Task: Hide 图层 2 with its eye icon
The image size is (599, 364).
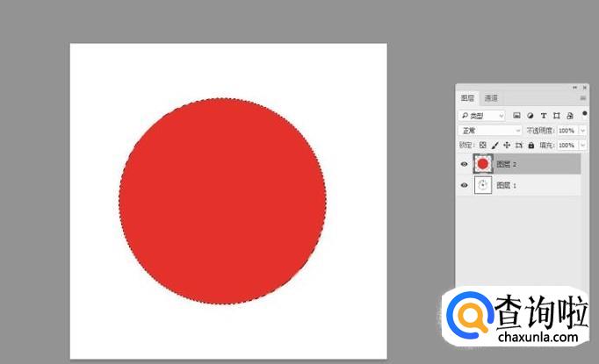Action: point(464,164)
